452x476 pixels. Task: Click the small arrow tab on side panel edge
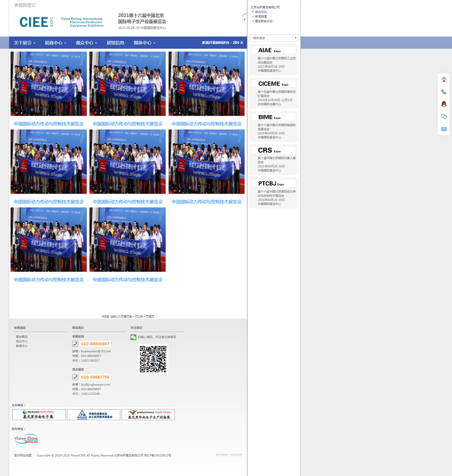(x=244, y=19)
